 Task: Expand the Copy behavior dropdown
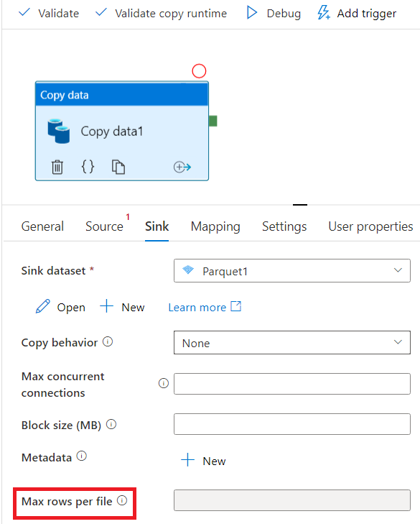coord(292,343)
